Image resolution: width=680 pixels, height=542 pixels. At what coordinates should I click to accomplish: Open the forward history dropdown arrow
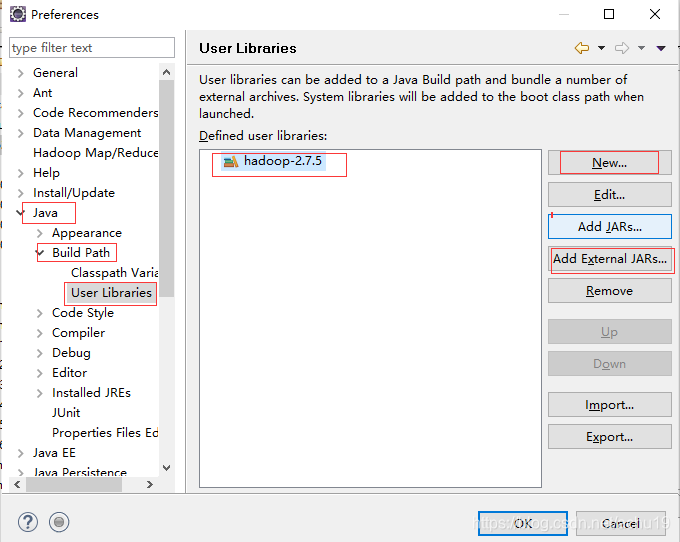coord(641,48)
